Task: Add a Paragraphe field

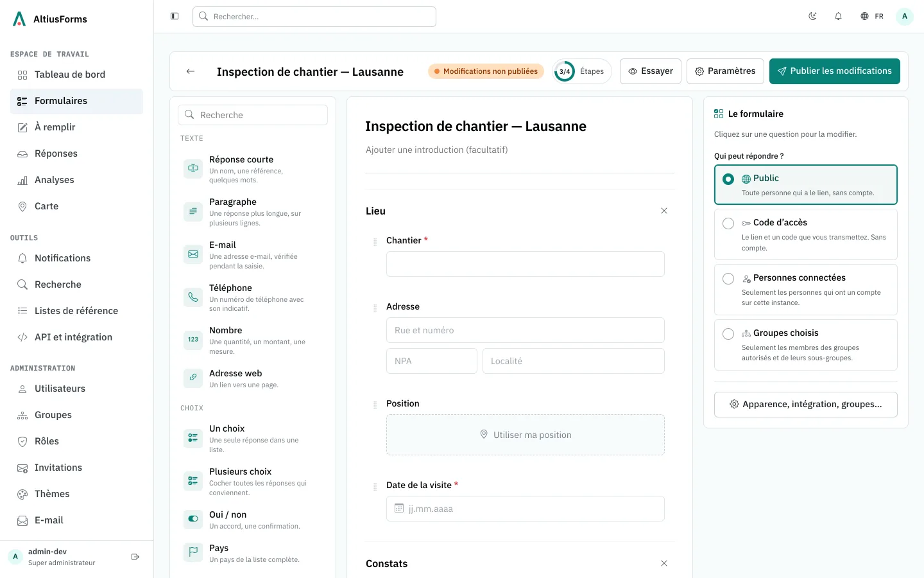Action: pyautogui.click(x=253, y=212)
